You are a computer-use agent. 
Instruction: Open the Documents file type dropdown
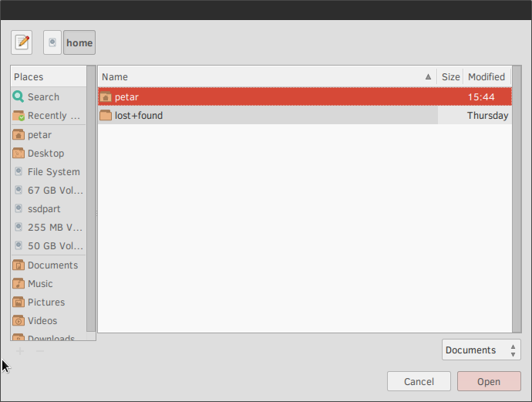tap(481, 350)
